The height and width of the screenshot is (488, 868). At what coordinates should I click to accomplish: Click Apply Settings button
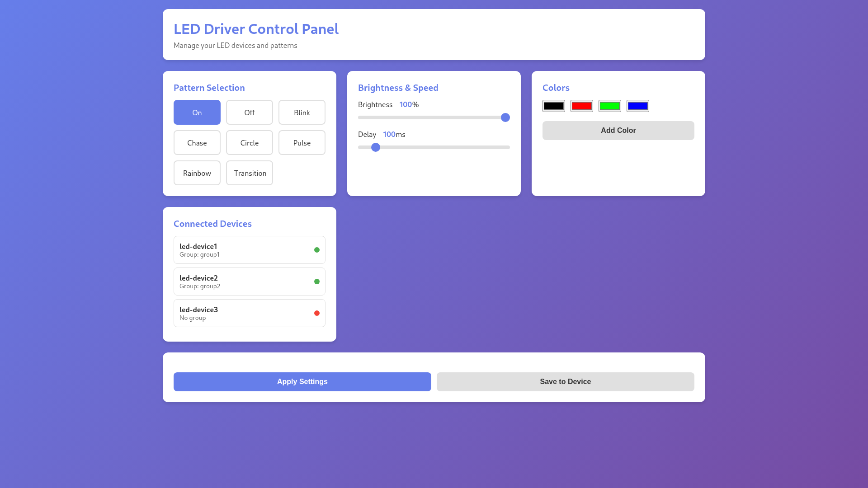pyautogui.click(x=302, y=382)
